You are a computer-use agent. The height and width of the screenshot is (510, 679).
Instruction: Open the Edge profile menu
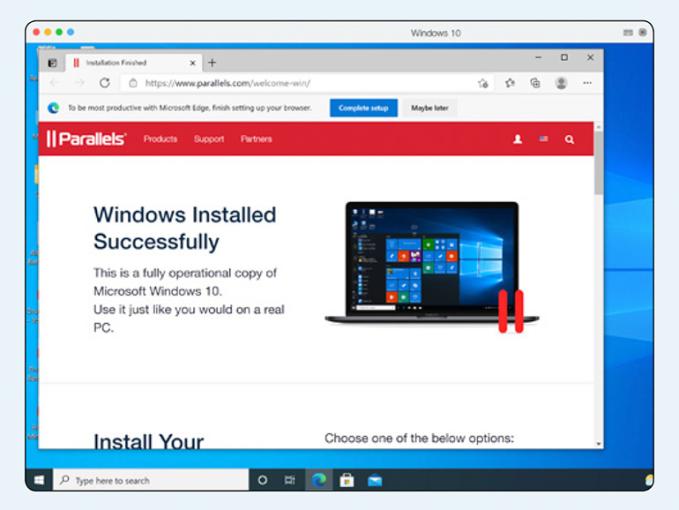561,83
